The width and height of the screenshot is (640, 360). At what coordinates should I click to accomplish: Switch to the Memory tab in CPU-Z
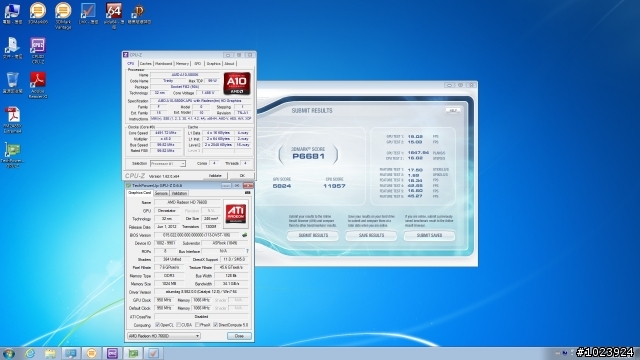(x=182, y=64)
